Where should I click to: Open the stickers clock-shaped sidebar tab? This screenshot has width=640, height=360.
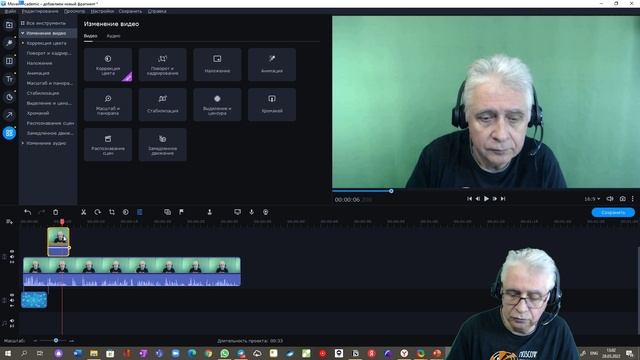click(x=9, y=97)
